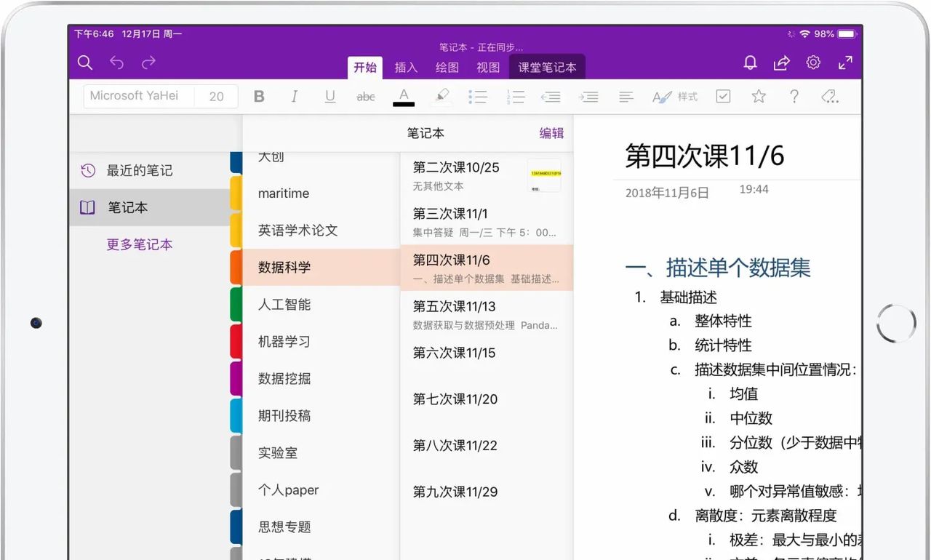The image size is (931, 560).
Task: Select the page 第四次课11/6 in list
Action: point(487,268)
